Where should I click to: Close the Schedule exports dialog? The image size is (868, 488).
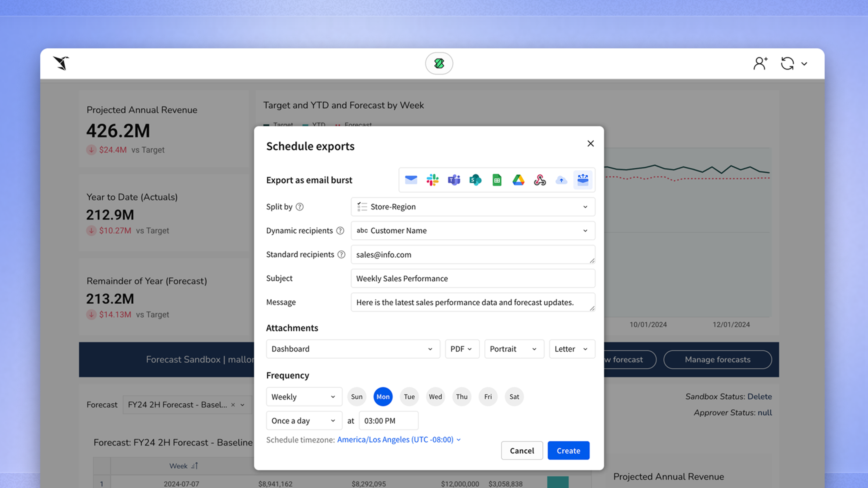(x=591, y=143)
